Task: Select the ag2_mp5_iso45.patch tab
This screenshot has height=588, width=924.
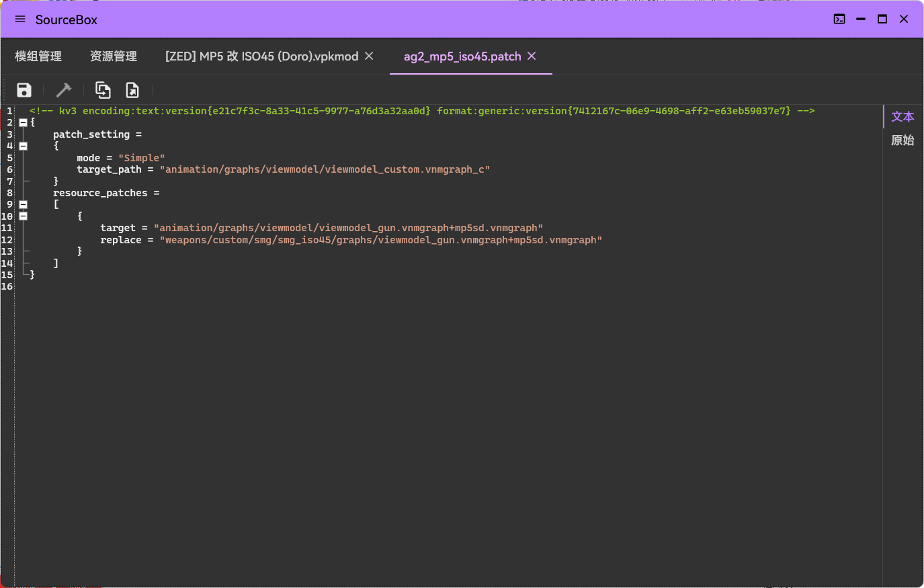Action: coord(462,56)
